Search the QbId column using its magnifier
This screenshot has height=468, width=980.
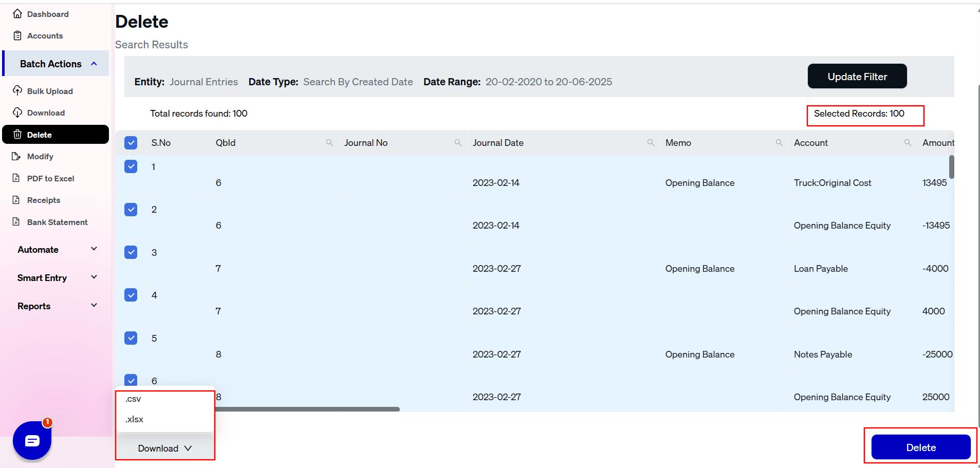coord(329,143)
